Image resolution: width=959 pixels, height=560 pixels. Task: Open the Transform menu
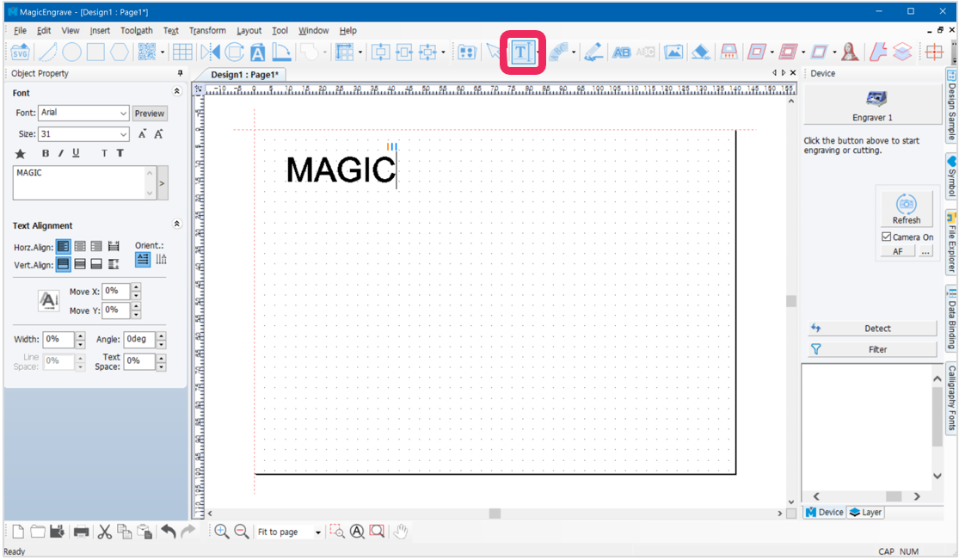[207, 31]
